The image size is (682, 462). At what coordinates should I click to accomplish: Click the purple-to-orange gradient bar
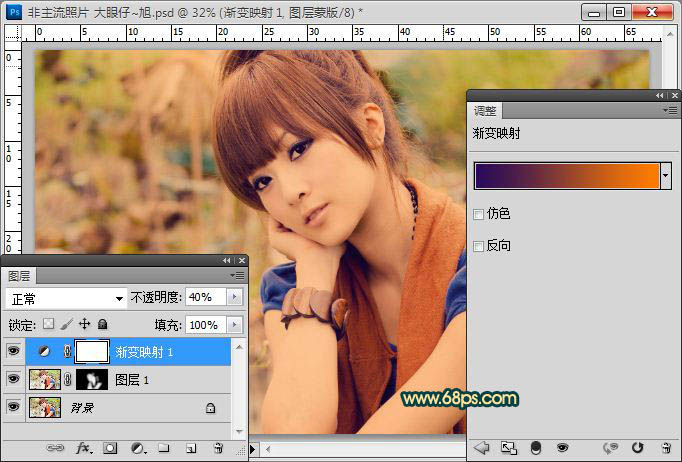566,175
